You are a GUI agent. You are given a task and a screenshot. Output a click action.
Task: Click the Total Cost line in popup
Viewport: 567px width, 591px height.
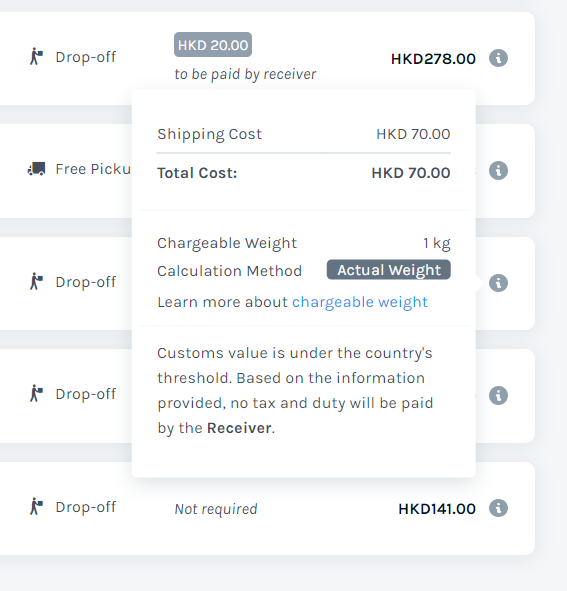(303, 173)
